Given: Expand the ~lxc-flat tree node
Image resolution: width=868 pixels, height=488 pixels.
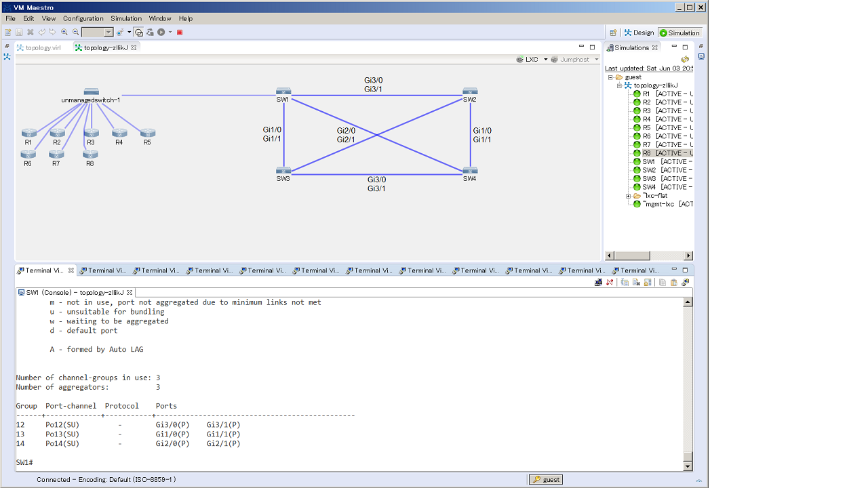Looking at the screenshot, I should coord(629,196).
